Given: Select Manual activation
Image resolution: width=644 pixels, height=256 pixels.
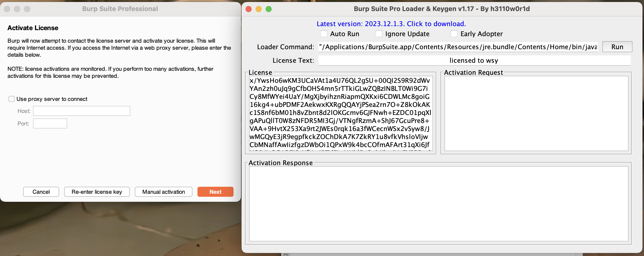Looking at the screenshot, I should point(164,192).
